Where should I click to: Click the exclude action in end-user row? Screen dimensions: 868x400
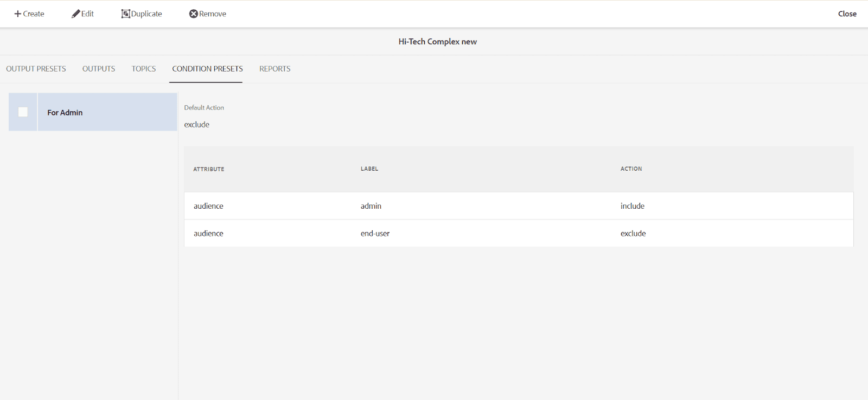633,234
